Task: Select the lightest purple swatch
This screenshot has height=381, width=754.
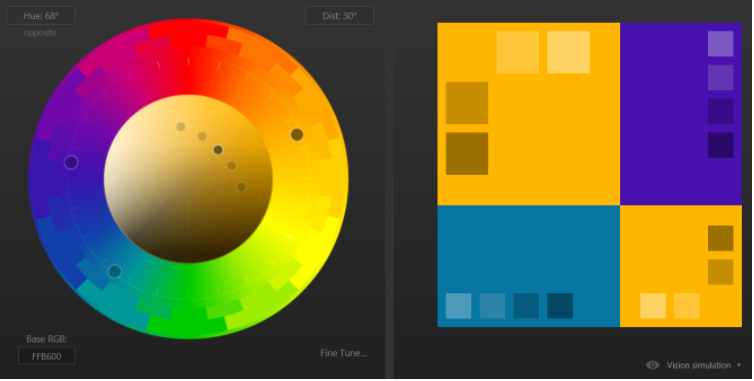Action: tap(720, 44)
